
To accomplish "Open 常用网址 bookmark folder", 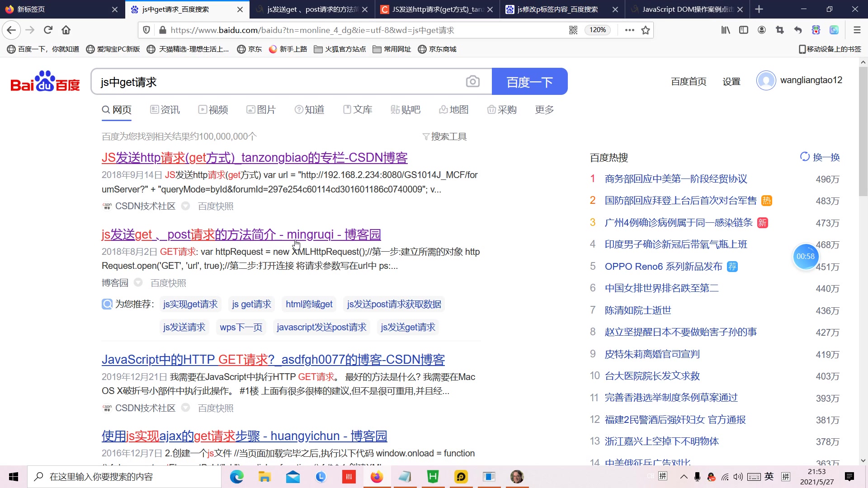I will click(x=392, y=49).
